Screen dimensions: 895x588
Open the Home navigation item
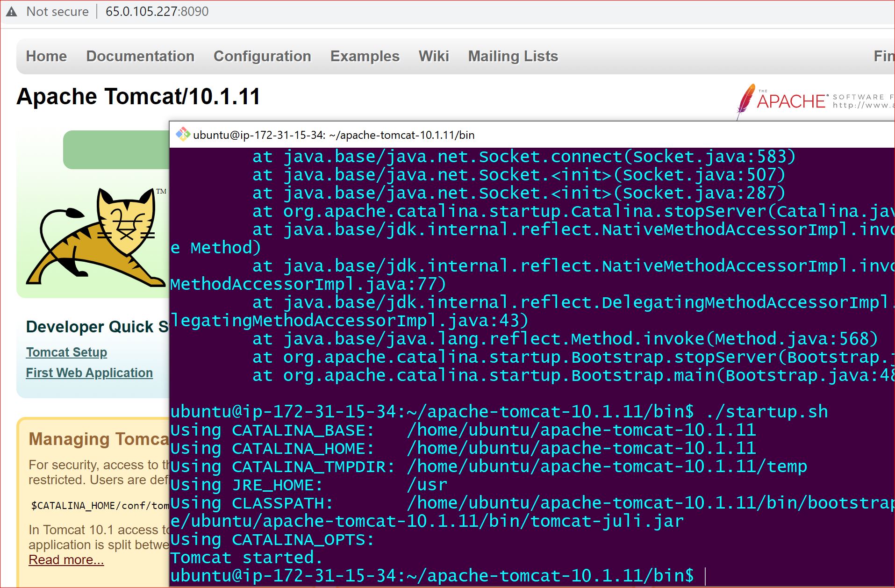pos(46,56)
